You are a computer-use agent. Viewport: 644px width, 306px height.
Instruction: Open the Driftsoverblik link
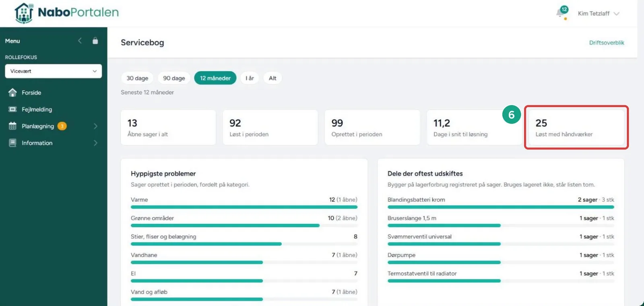pyautogui.click(x=607, y=43)
